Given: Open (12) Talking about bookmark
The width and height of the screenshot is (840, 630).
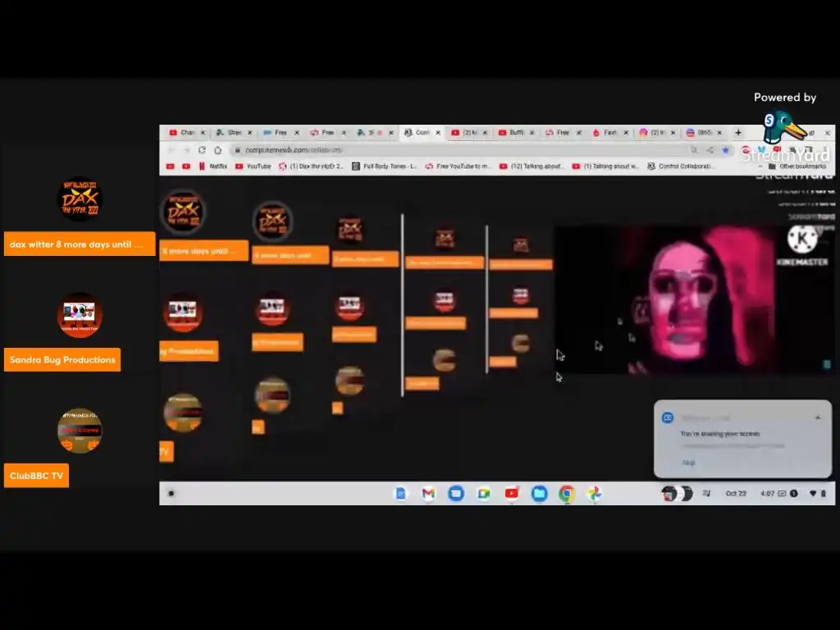Looking at the screenshot, I should tap(531, 167).
